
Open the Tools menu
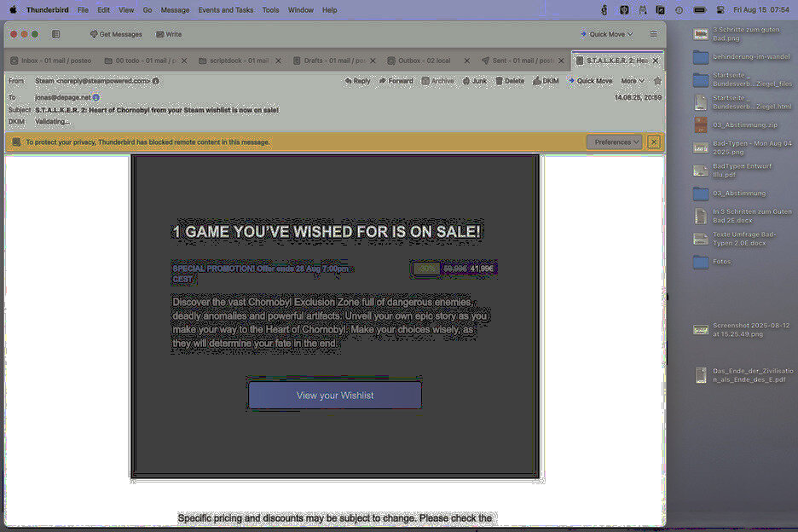click(271, 9)
